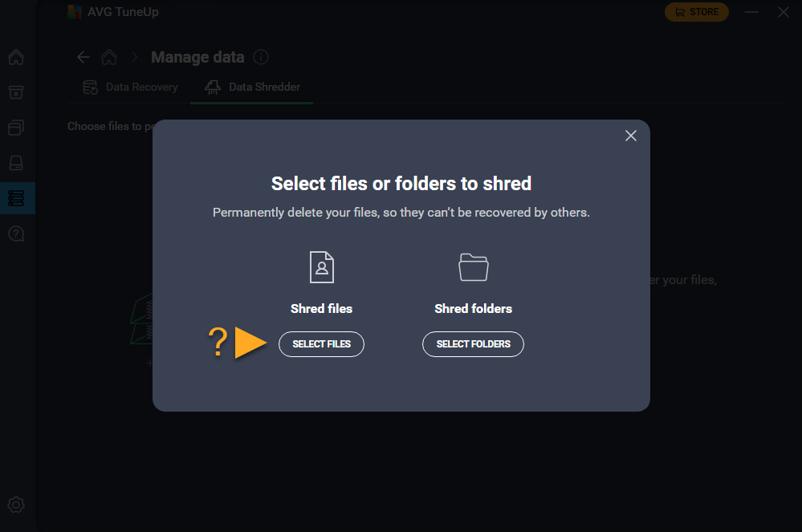Show the info icon next to Manage data
Screen dimensions: 802x532
click(261, 57)
